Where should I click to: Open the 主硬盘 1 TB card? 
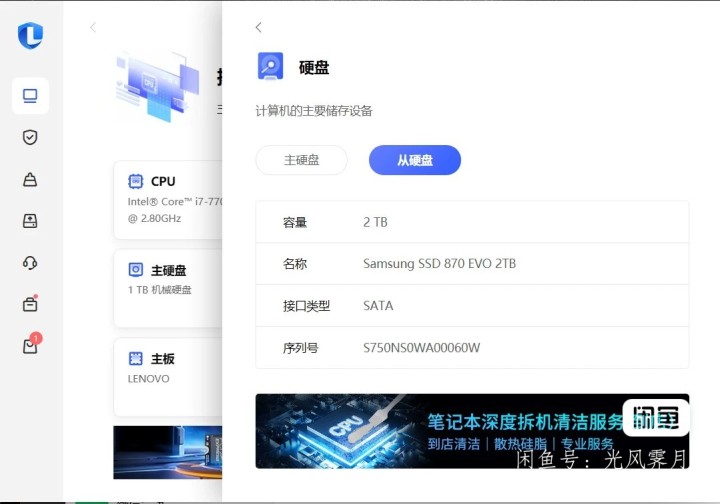pos(168,288)
